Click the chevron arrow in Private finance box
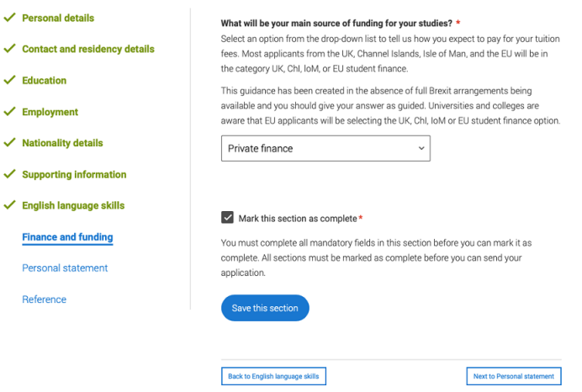582x392 pixels. pos(421,148)
